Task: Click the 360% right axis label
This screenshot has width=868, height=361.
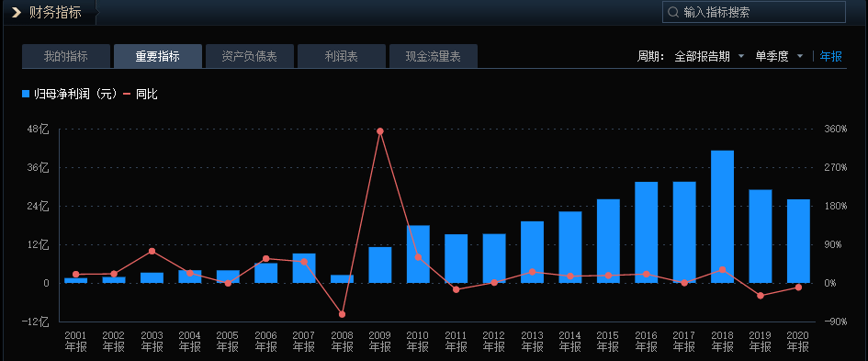Action: pos(836,129)
